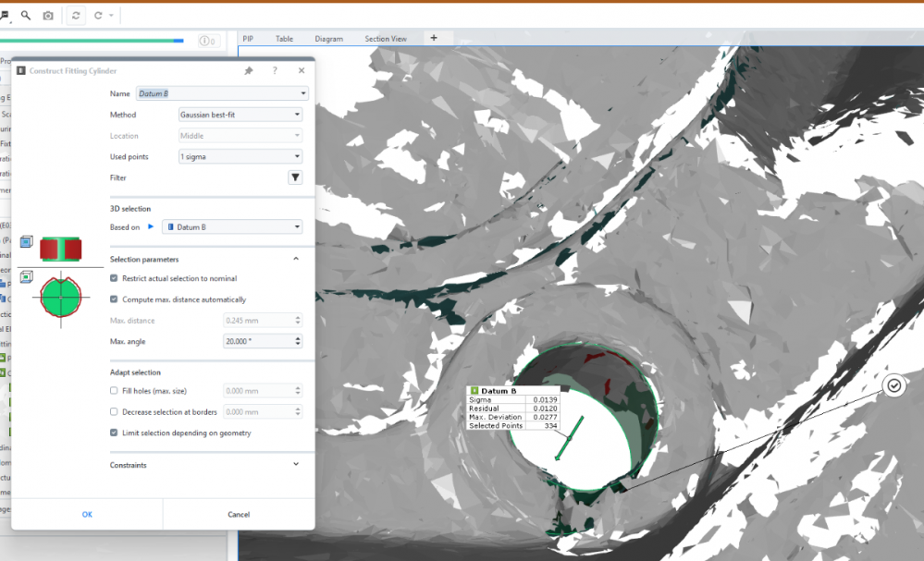Click the Cancel button

[239, 514]
